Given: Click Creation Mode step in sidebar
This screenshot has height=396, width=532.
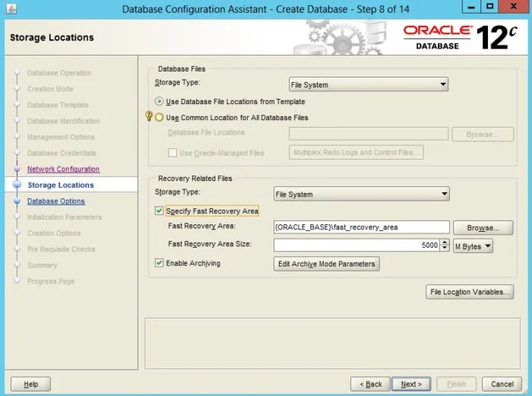Looking at the screenshot, I should (50, 89).
